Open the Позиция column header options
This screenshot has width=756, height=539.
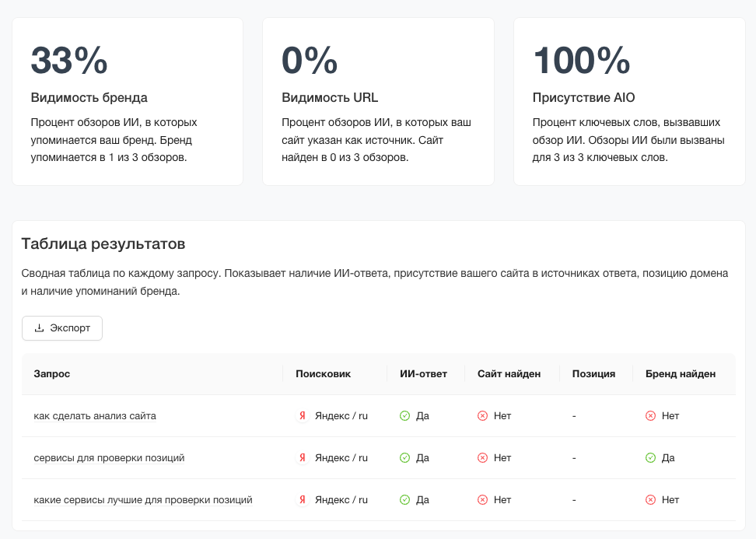[x=594, y=373]
